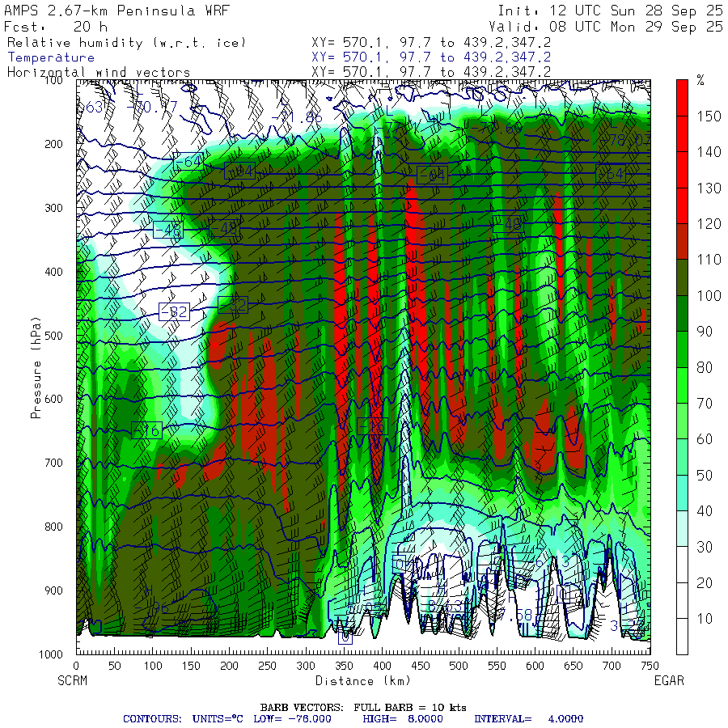Screen dimensions: 728x728
Task: Pick the bright green 70–80% color bar segment
Action: 682,385
